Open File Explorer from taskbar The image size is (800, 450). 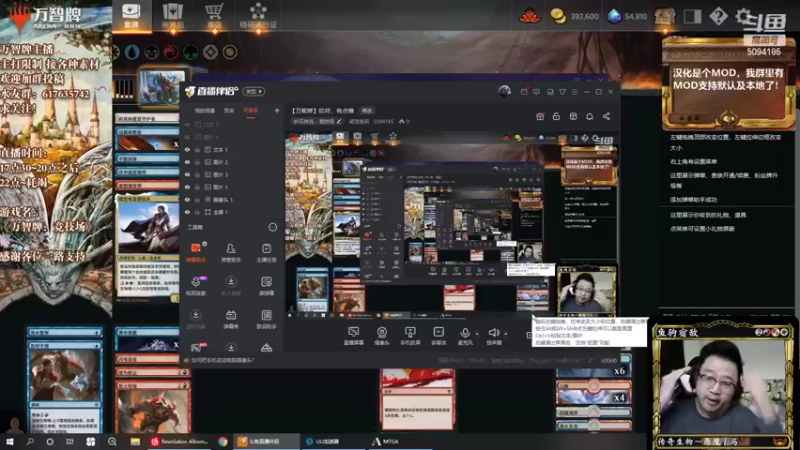(135, 441)
